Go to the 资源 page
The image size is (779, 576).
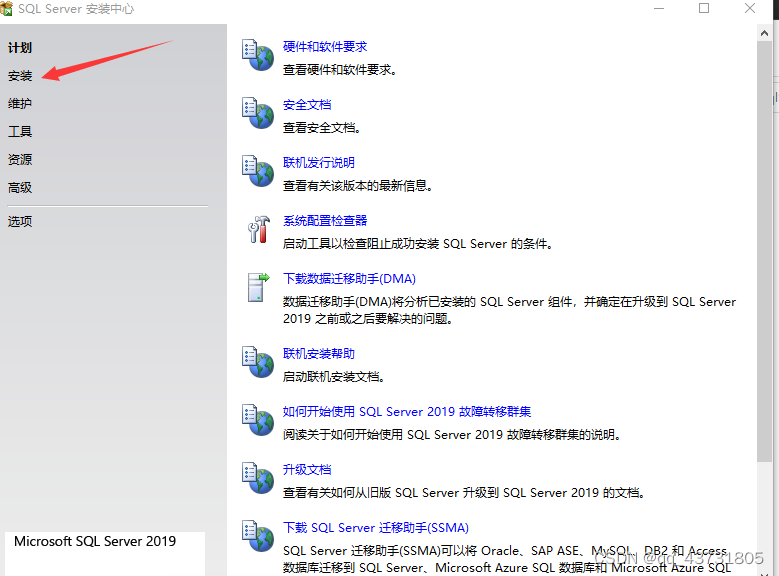pyautogui.click(x=20, y=160)
